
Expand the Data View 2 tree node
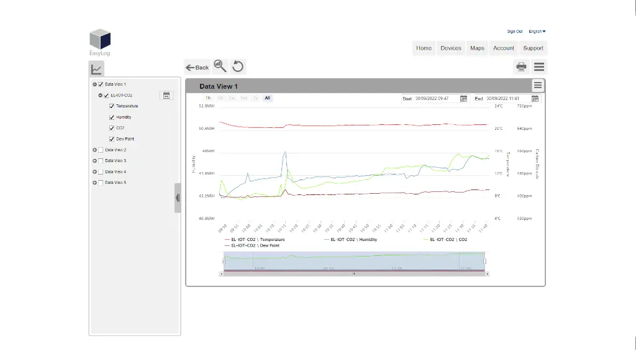click(x=94, y=150)
